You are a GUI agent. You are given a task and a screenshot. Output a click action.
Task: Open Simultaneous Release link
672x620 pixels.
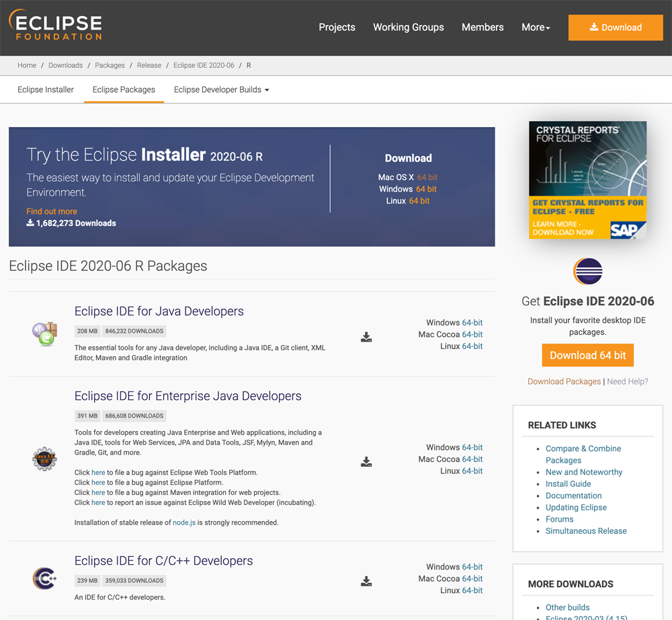coord(586,531)
